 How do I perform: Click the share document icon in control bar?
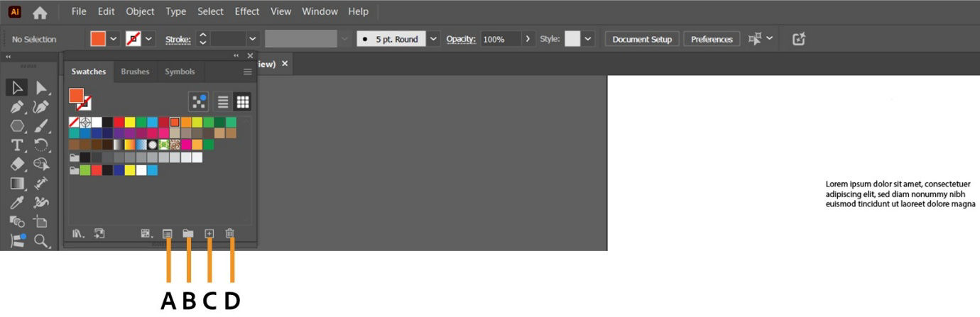coord(799,39)
